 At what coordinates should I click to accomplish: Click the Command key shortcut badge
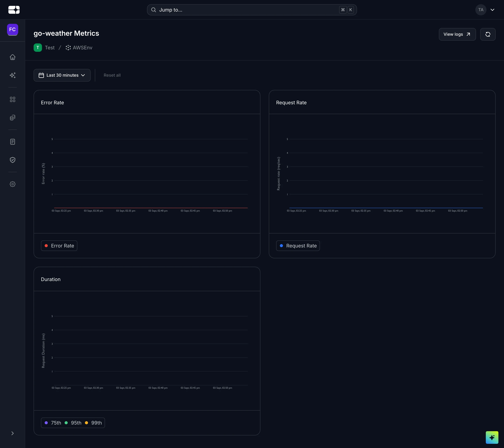pos(343,10)
